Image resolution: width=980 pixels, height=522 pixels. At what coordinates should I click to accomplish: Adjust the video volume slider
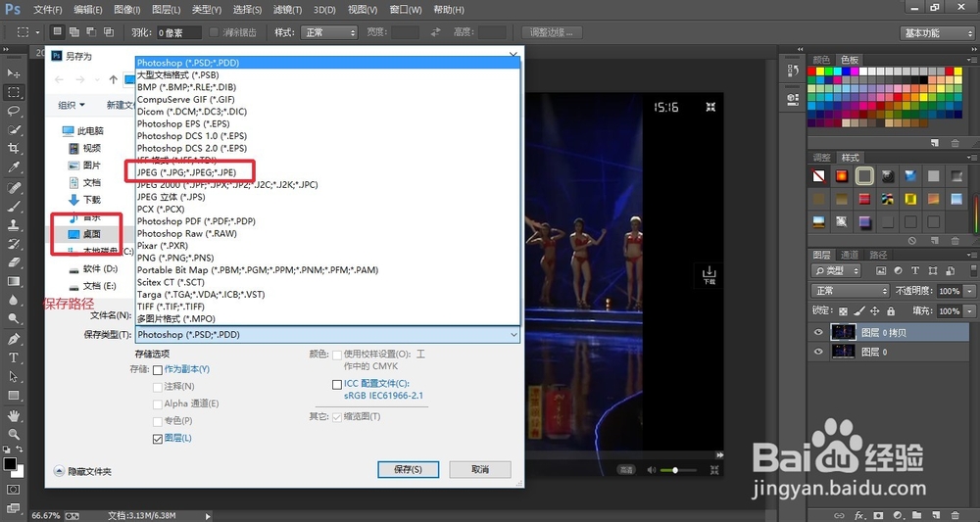tap(677, 470)
